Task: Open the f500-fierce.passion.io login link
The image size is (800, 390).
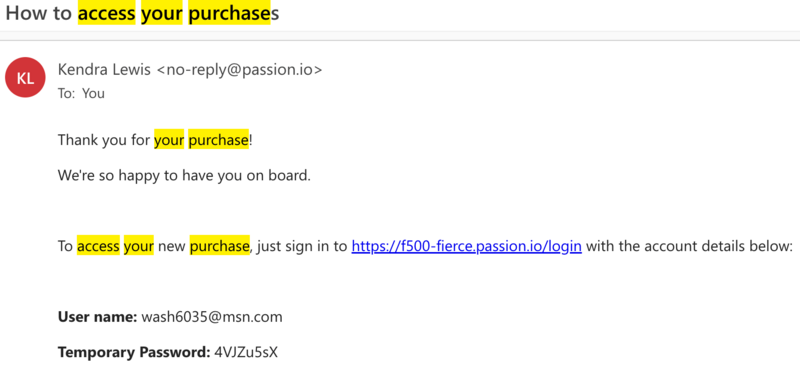Action: click(466, 246)
